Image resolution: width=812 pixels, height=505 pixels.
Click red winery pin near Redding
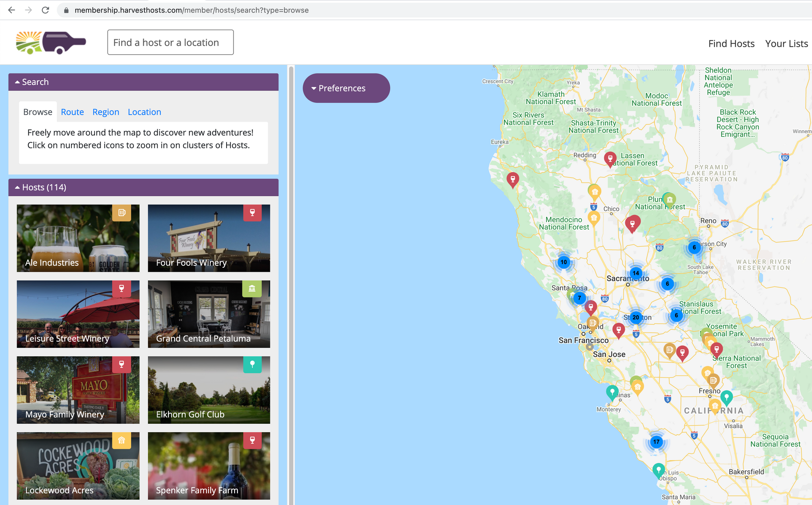pyautogui.click(x=610, y=158)
